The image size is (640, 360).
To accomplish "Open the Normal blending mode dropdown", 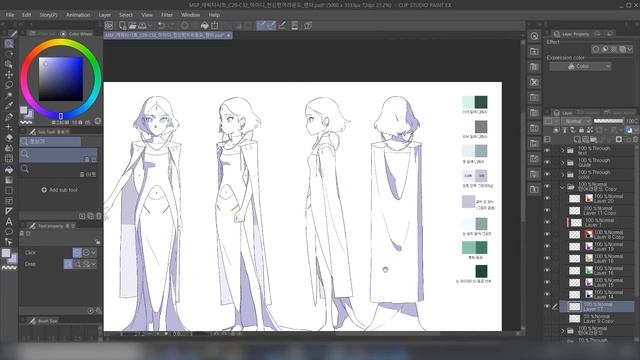I will click(x=576, y=121).
